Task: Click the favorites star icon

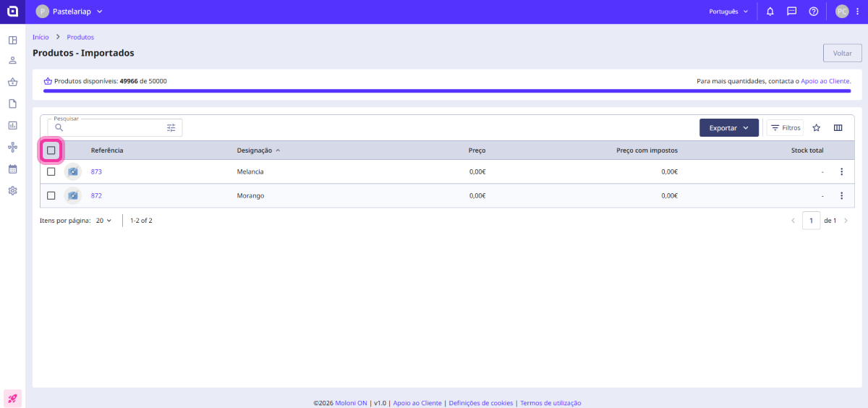Action: tap(817, 127)
